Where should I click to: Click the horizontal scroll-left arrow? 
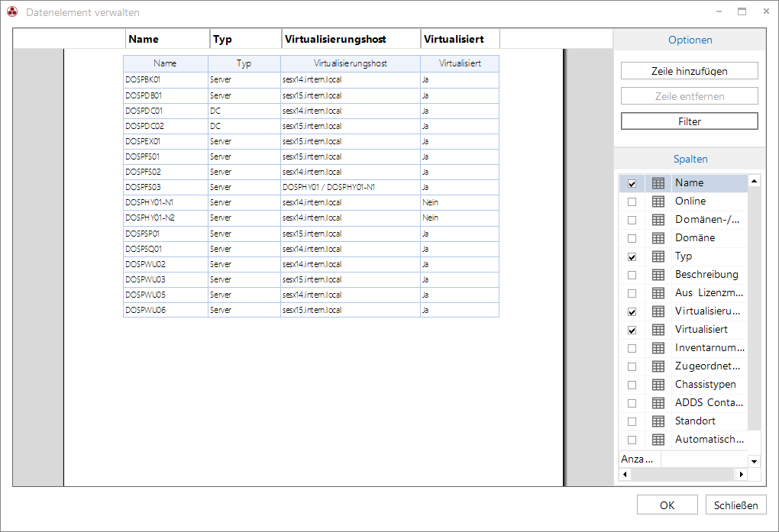tap(625, 475)
